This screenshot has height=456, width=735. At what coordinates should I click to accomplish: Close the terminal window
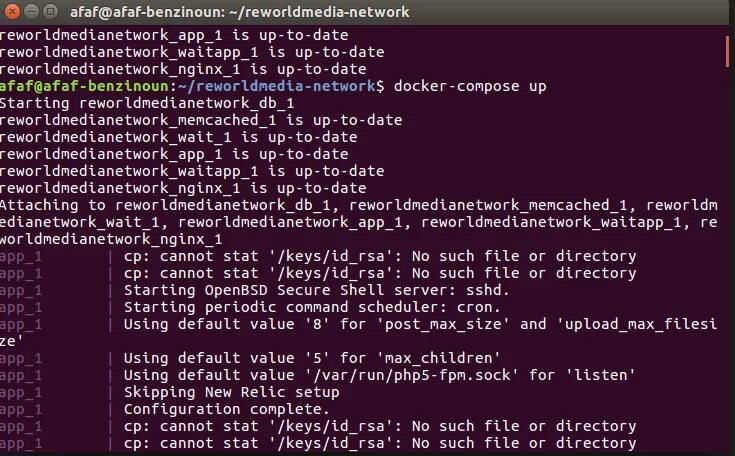(12, 13)
